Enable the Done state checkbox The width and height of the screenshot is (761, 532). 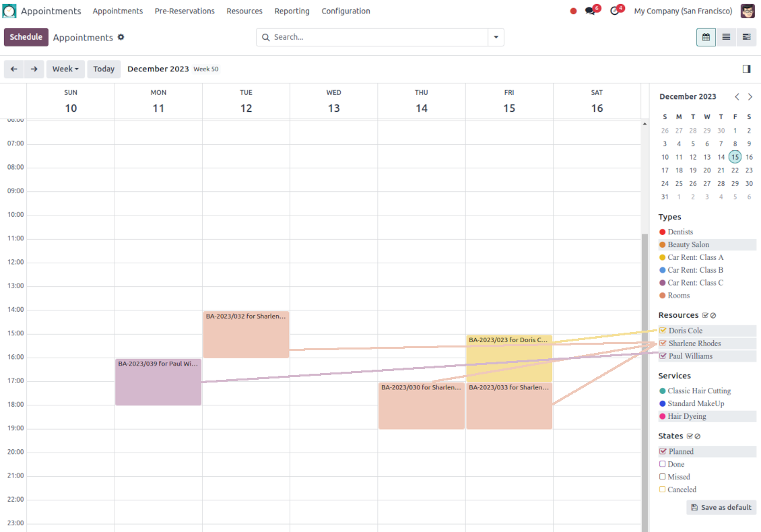pyautogui.click(x=663, y=464)
